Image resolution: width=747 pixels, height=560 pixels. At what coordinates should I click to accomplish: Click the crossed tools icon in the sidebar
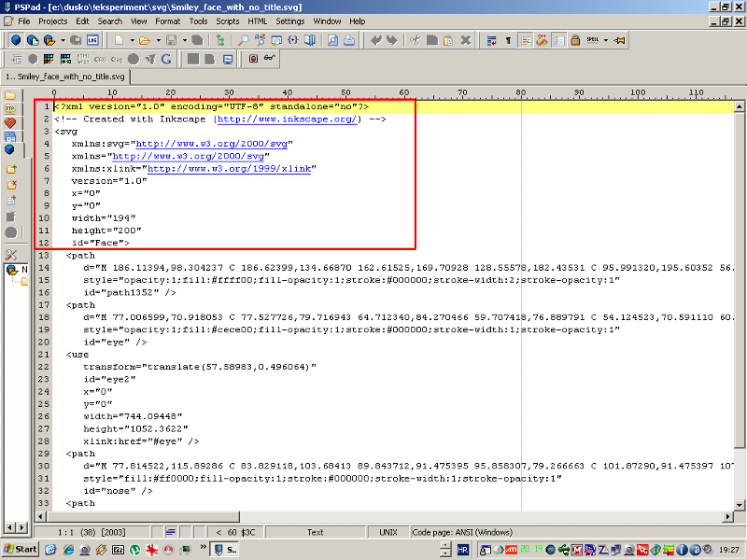click(10, 255)
